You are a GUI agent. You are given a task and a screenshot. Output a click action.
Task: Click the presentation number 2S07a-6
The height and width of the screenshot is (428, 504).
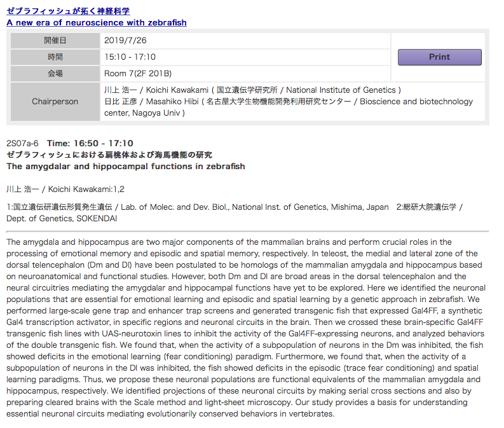click(22, 143)
